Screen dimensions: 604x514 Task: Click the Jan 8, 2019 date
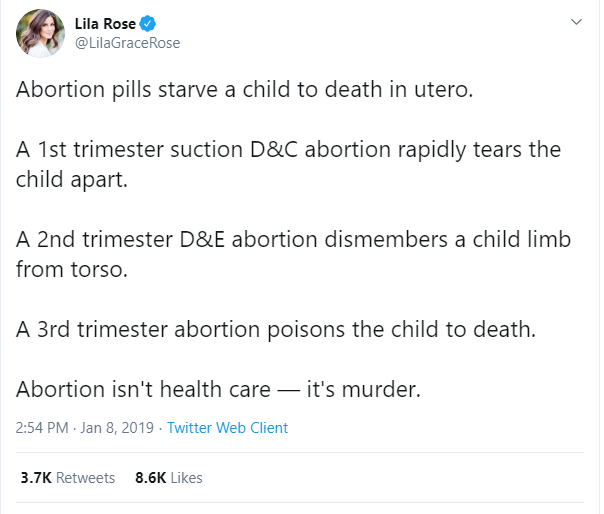pyautogui.click(x=117, y=428)
